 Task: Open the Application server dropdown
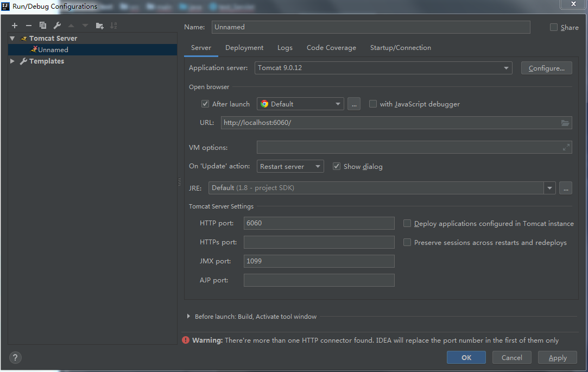click(383, 68)
